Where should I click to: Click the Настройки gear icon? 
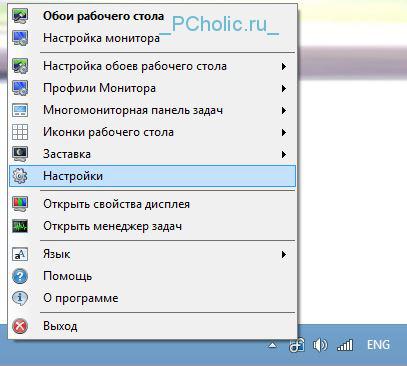[x=20, y=176]
